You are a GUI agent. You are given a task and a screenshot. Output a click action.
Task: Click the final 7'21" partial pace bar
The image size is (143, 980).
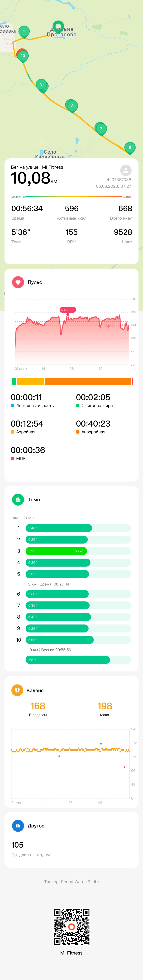(x=68, y=660)
